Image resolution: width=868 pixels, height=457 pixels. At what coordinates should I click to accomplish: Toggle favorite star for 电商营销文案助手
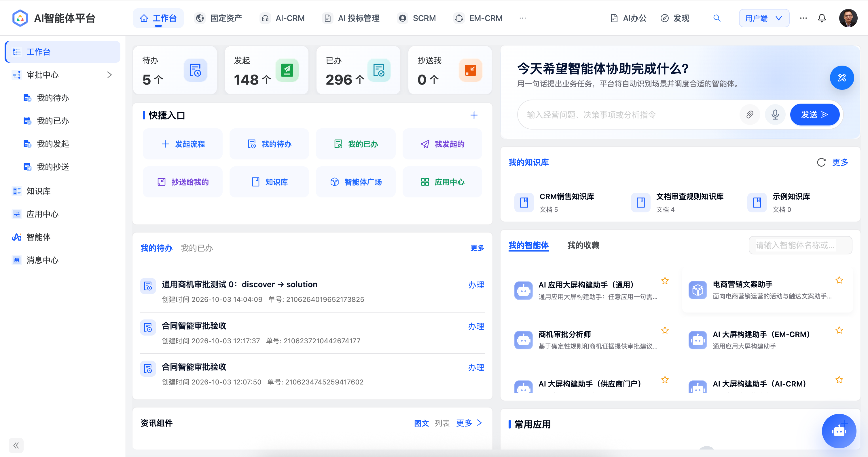839,280
